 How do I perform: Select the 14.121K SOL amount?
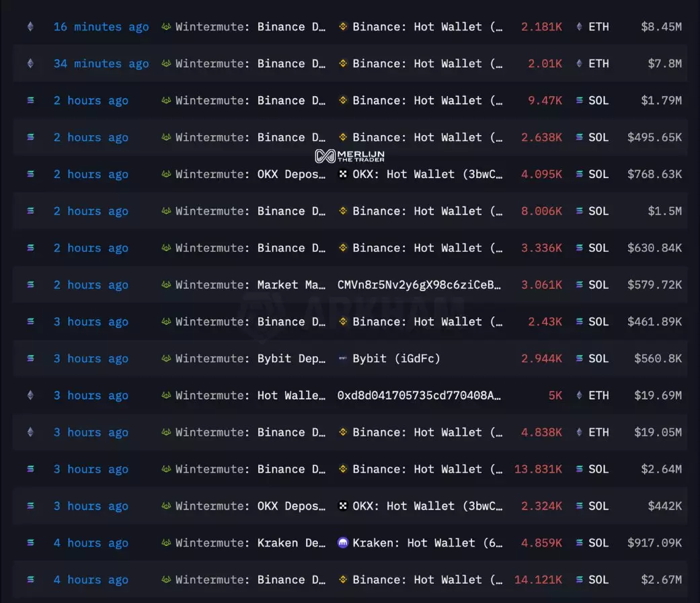pyautogui.click(x=538, y=579)
